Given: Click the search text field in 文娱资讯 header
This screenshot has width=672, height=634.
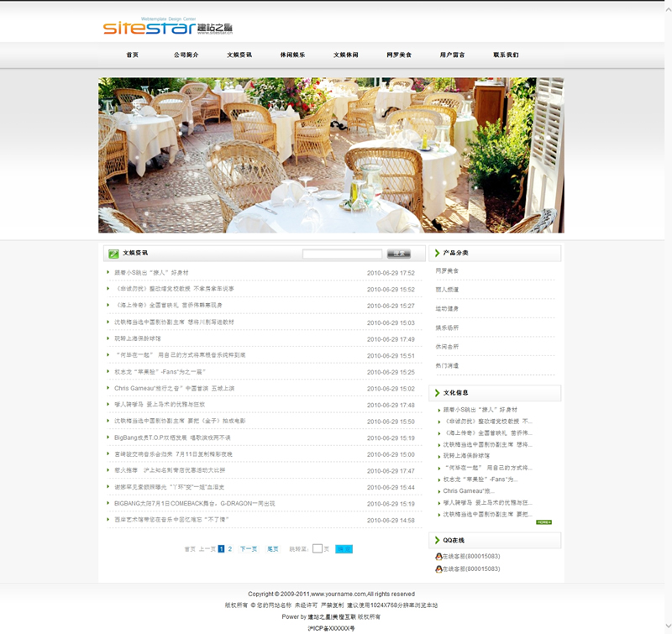Looking at the screenshot, I should pos(342,253).
